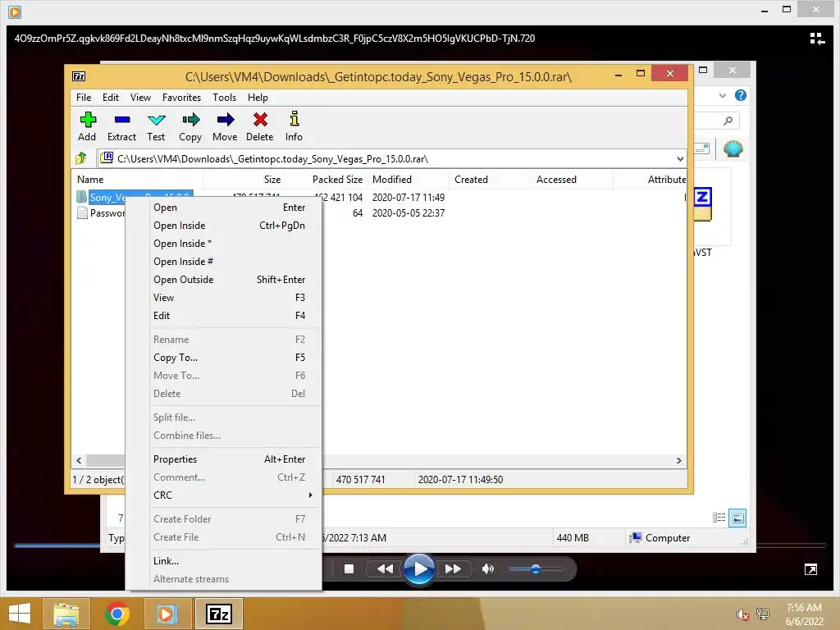Click the Extract toolbar icon

click(122, 120)
